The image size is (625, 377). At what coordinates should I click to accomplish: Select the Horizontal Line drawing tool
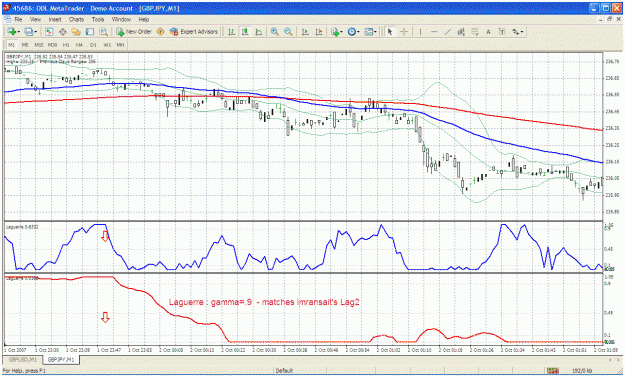point(434,32)
